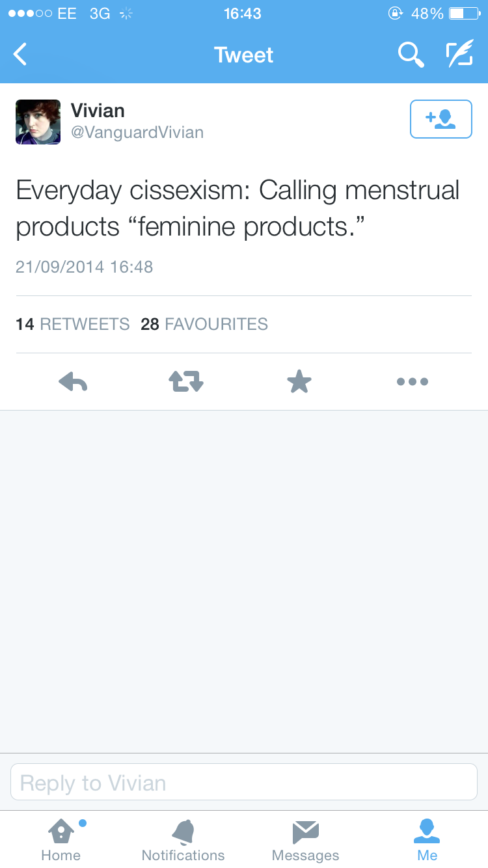Tap the Reply to Vivian field
Image resolution: width=488 pixels, height=868 pixels.
tap(244, 782)
